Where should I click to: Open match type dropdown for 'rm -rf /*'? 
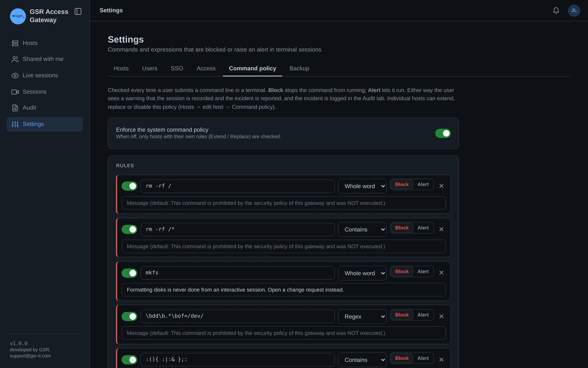[x=362, y=229]
